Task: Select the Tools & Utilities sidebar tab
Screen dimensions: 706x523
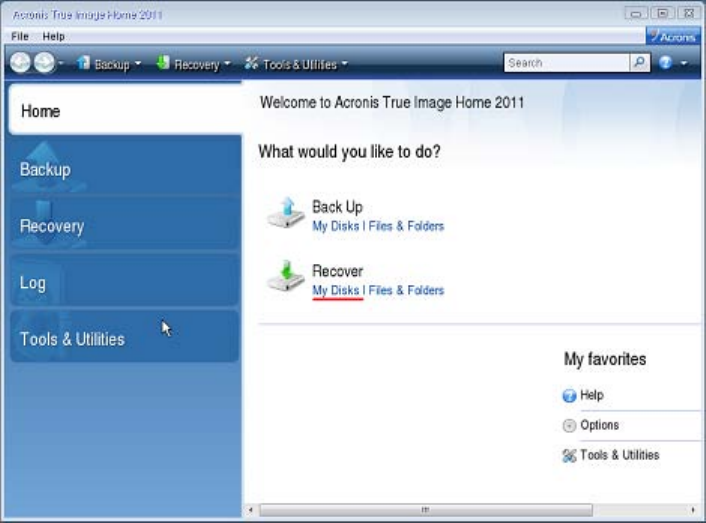Action: pos(125,337)
